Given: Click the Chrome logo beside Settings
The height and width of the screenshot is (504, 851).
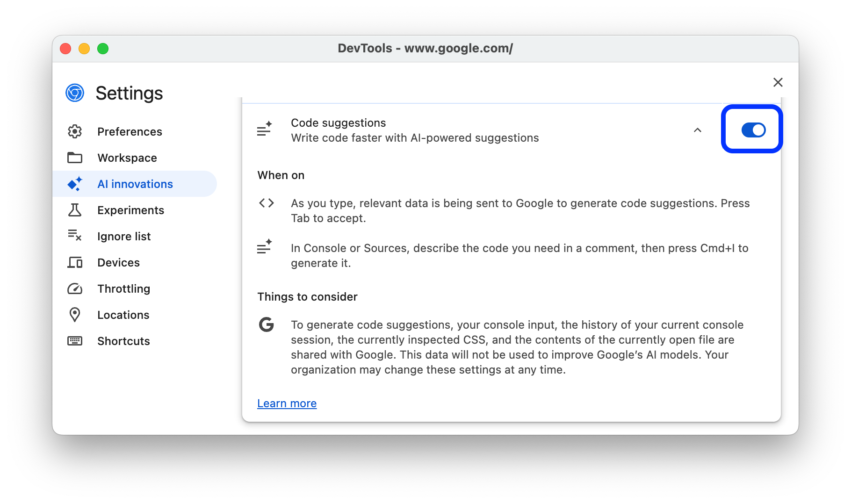Looking at the screenshot, I should [74, 93].
